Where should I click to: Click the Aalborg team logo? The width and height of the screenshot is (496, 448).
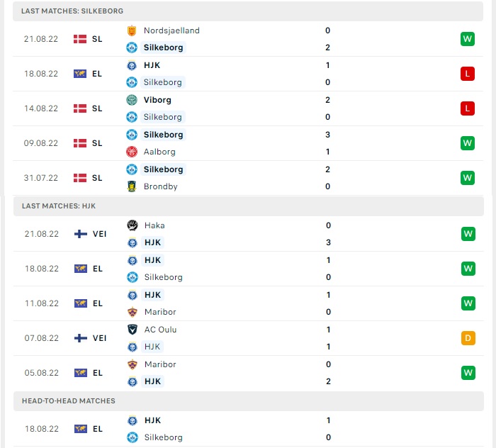pyautogui.click(x=131, y=152)
